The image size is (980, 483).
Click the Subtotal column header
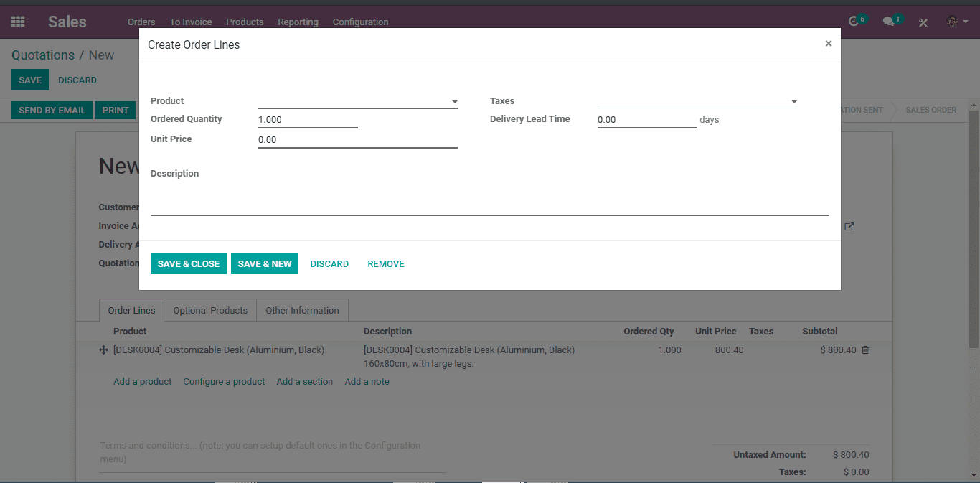click(820, 331)
